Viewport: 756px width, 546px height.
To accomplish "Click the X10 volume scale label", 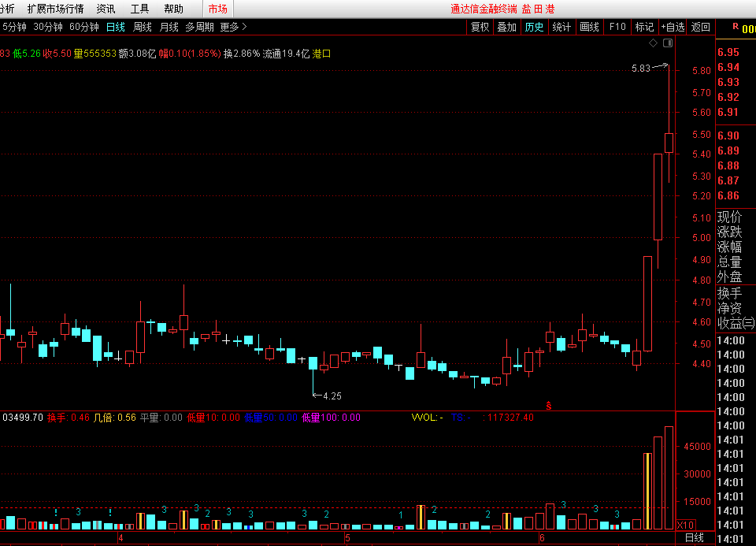I will coord(685,525).
